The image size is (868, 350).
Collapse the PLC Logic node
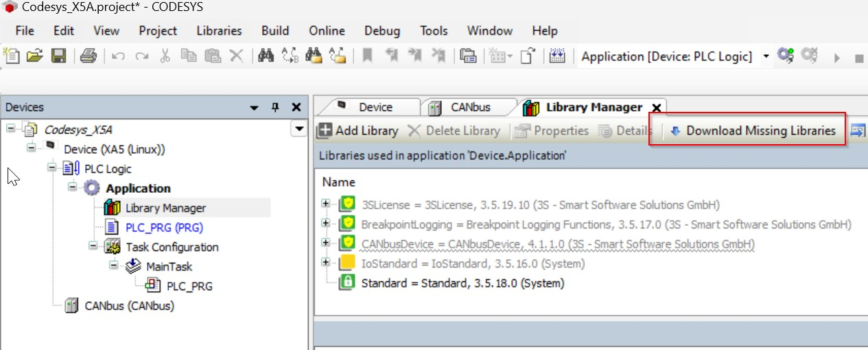click(52, 168)
